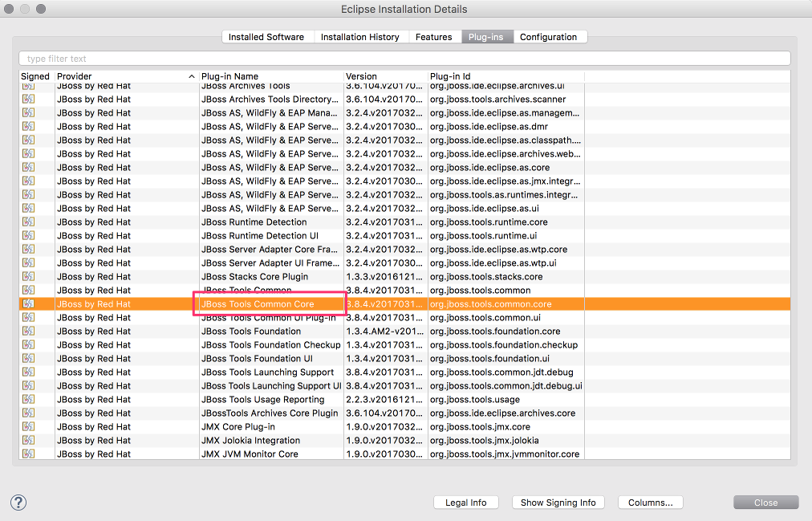Switch to the Features tab
This screenshot has width=812, height=521.
(x=434, y=37)
